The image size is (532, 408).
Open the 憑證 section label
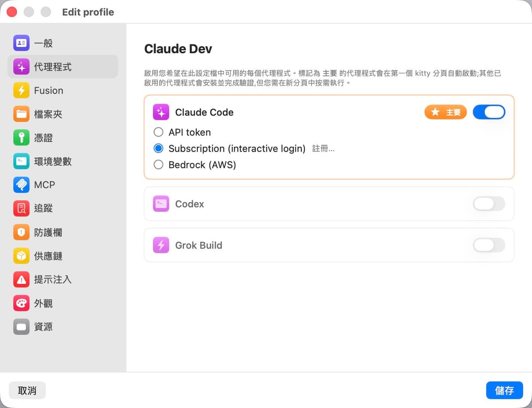[43, 138]
